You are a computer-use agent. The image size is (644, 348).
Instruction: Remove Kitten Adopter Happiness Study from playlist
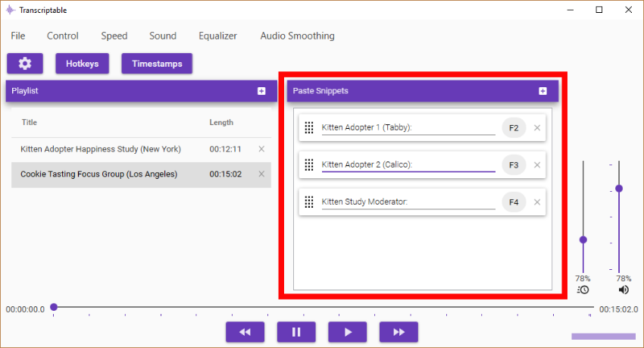261,149
